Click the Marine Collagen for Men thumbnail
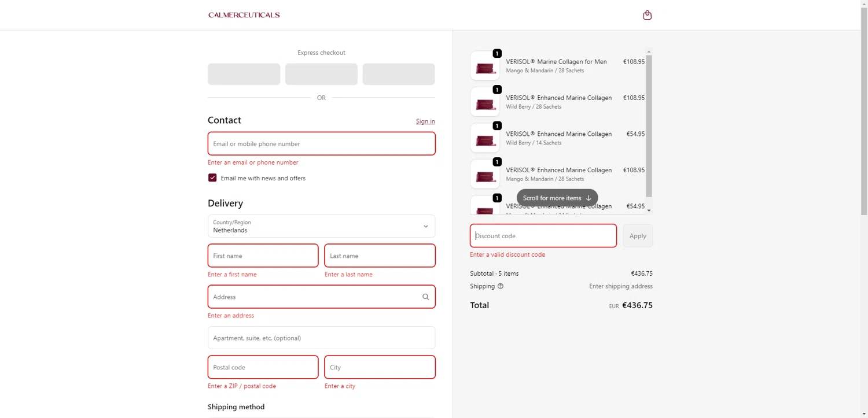Screen dimensions: 868x418 coord(485,66)
